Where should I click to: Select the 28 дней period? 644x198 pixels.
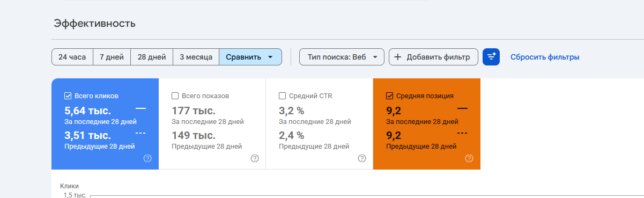pyautogui.click(x=152, y=57)
